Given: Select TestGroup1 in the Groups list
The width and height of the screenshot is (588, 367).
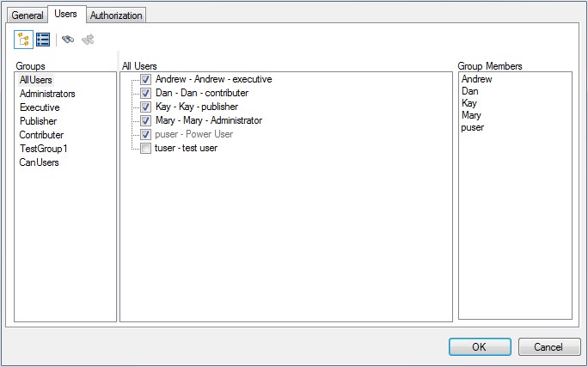Looking at the screenshot, I should coord(43,149).
